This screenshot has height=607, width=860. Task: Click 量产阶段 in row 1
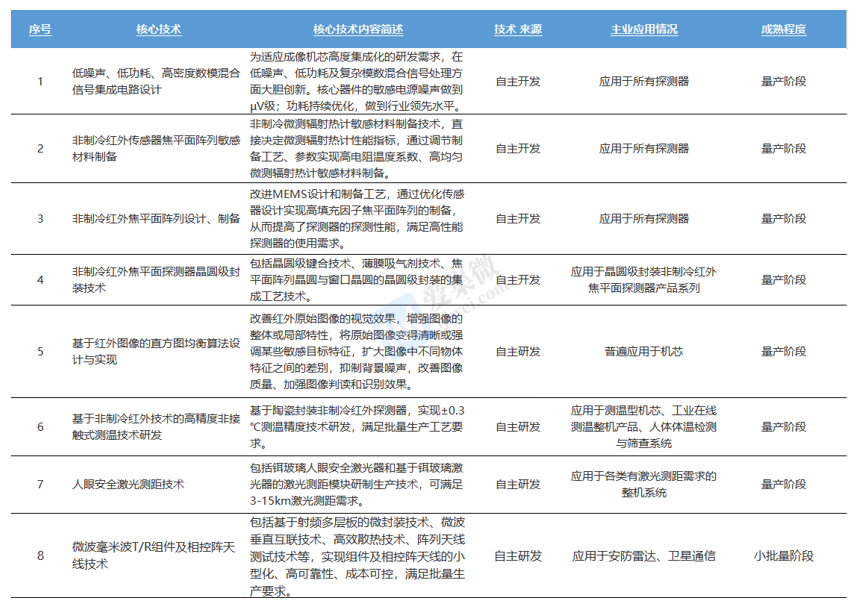pyautogui.click(x=783, y=81)
